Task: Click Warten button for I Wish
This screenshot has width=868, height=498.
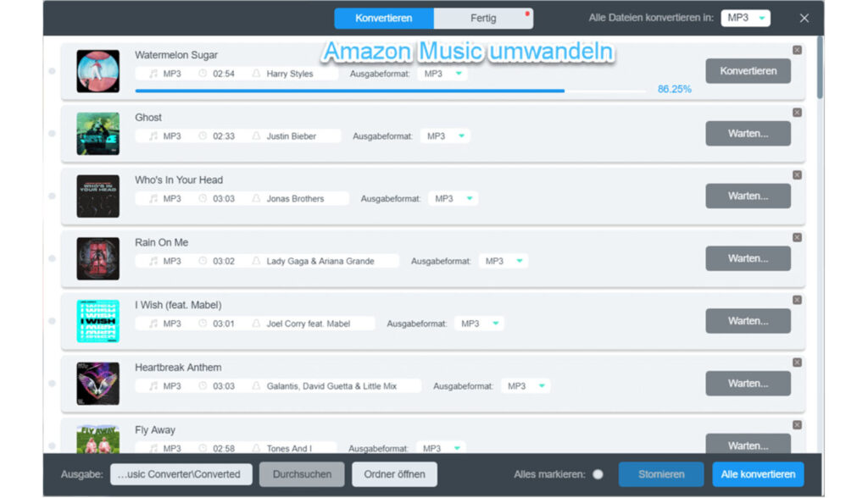Action: click(748, 322)
